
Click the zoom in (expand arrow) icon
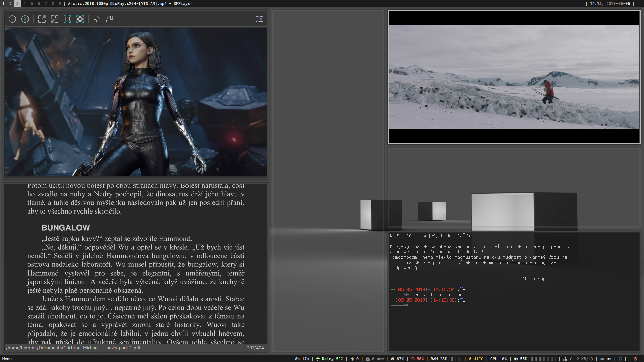click(x=42, y=19)
